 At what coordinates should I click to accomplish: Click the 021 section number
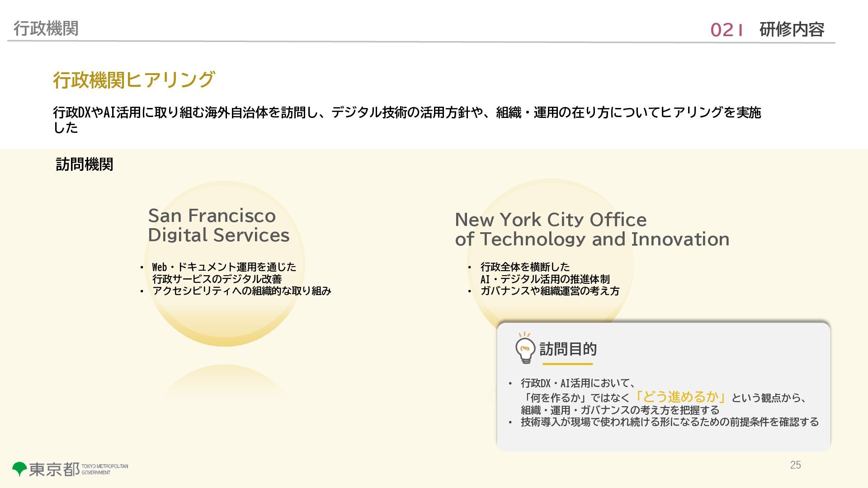pos(726,30)
